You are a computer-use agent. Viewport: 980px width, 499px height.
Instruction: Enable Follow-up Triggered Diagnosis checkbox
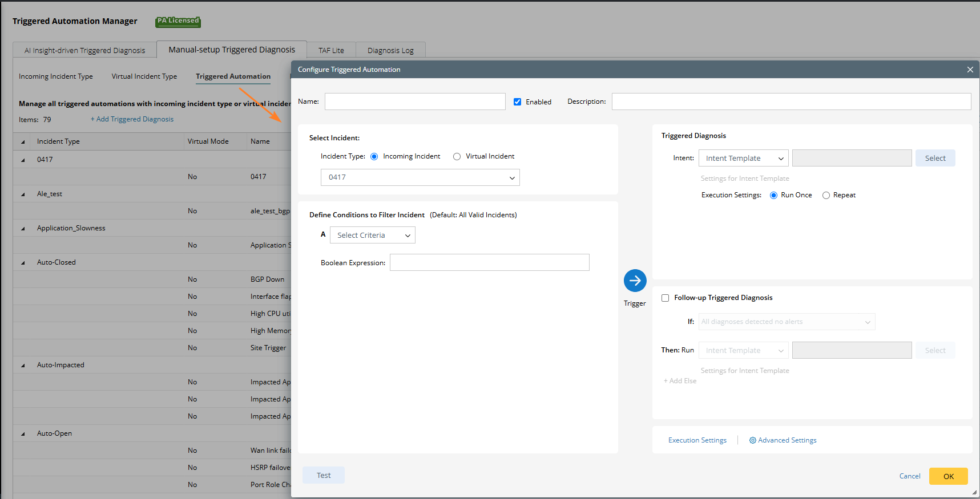click(665, 298)
